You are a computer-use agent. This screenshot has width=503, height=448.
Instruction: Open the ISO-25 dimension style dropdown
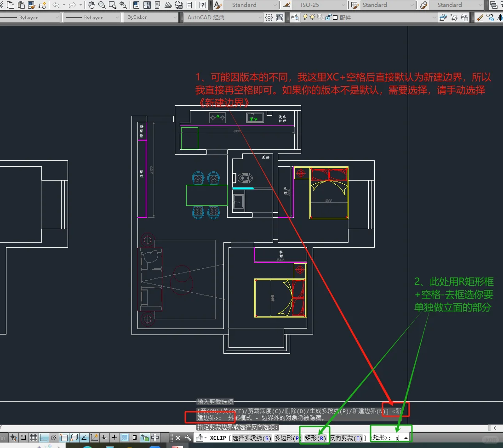[x=320, y=5]
